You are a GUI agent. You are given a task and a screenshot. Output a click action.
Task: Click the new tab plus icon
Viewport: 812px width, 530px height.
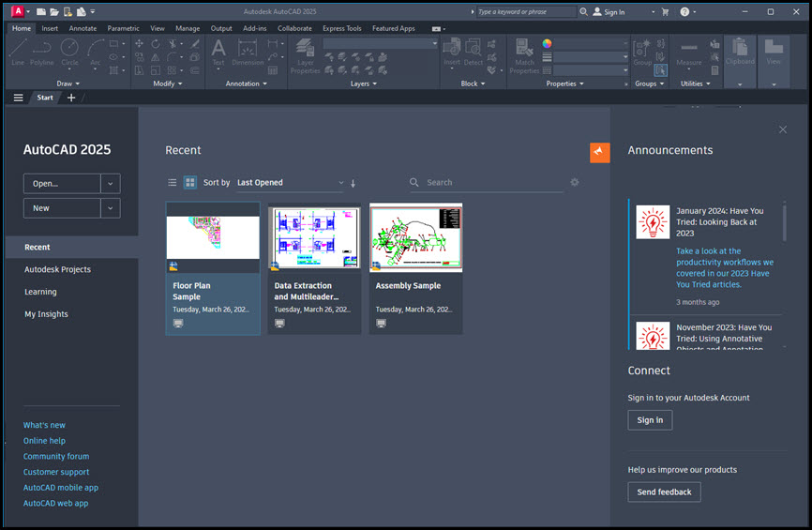coord(71,98)
